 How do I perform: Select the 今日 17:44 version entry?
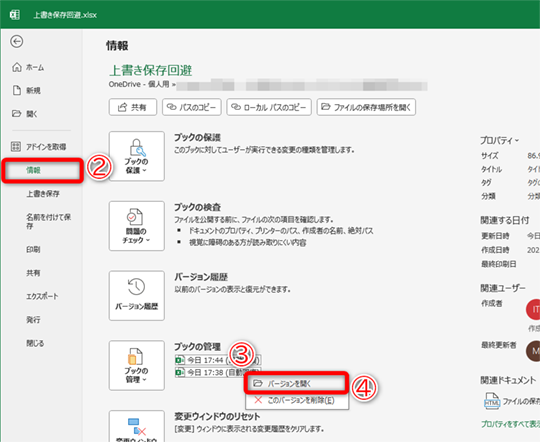[218, 360]
